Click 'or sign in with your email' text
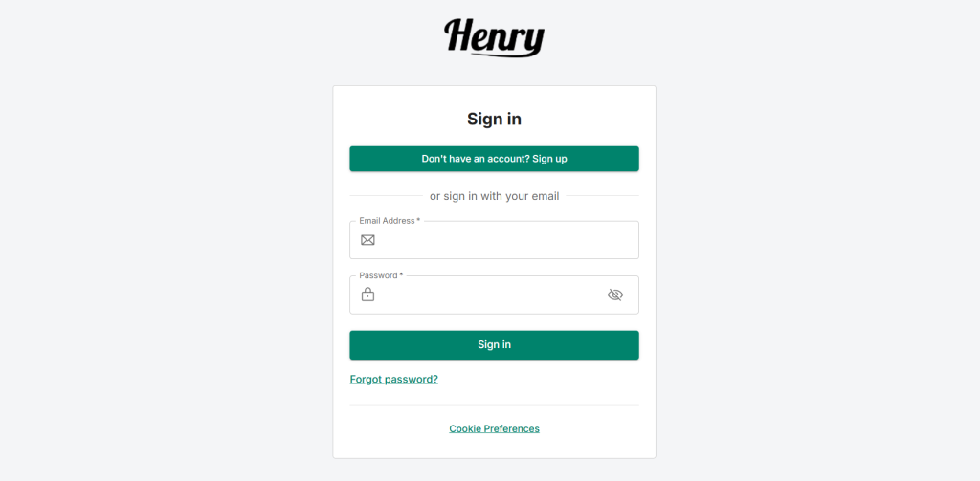 (x=495, y=196)
